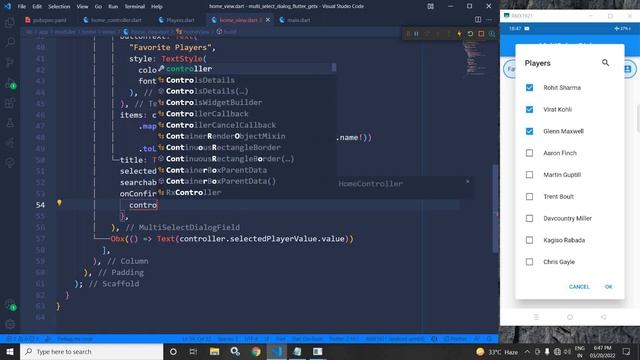640x360 pixels.
Task: Choose 'ContainerBoxParentData' class suggestion
Action: point(247,170)
